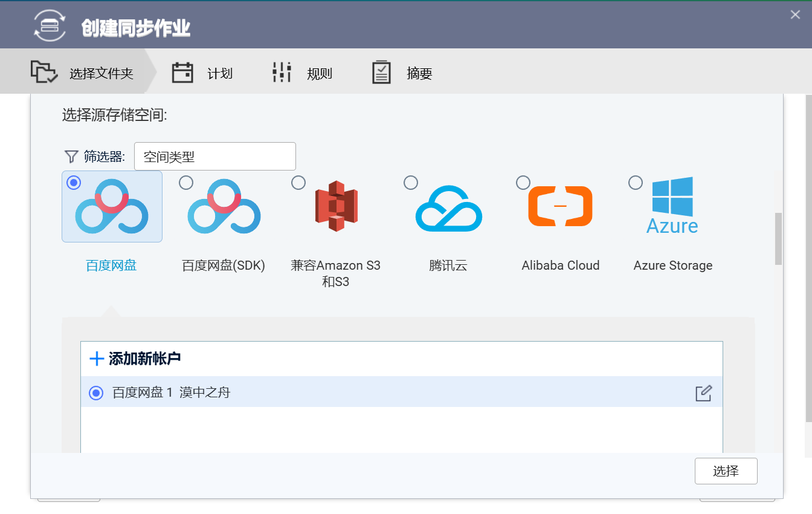Select the Alibaba Cloud logo
Screen dimensions: 812x514
click(x=560, y=206)
